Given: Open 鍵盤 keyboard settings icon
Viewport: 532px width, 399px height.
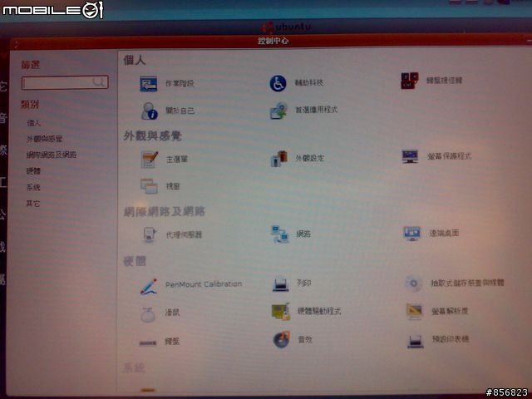Looking at the screenshot, I should pyautogui.click(x=148, y=343).
